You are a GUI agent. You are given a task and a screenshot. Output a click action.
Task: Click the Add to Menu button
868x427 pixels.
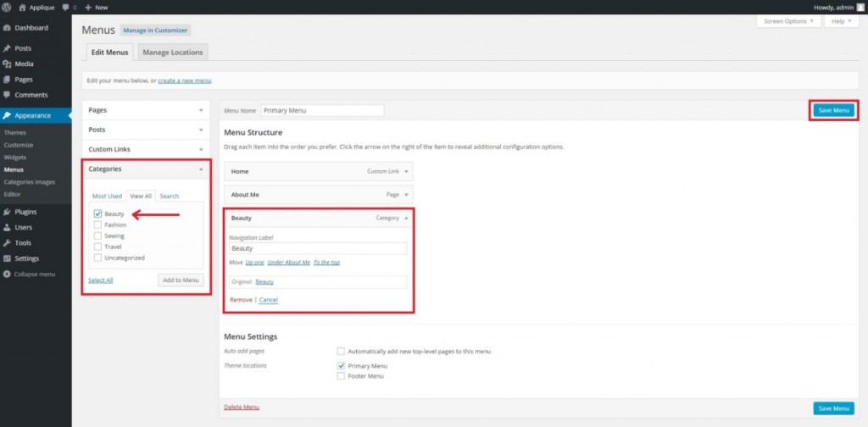tap(181, 280)
